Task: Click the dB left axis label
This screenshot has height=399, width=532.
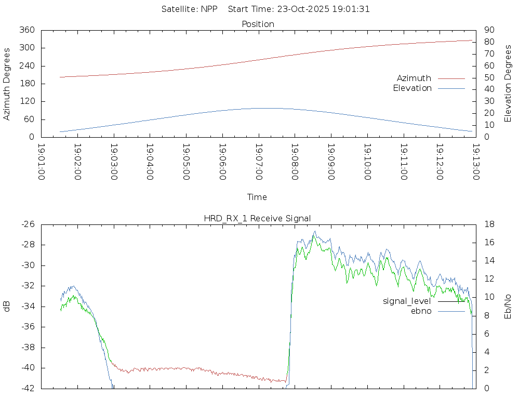Action: pos(7,306)
